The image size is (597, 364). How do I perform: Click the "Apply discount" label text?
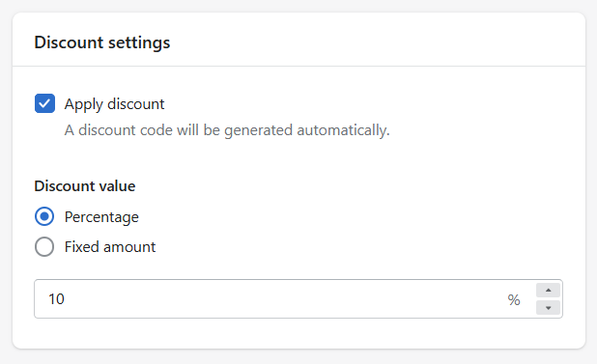[x=114, y=104]
